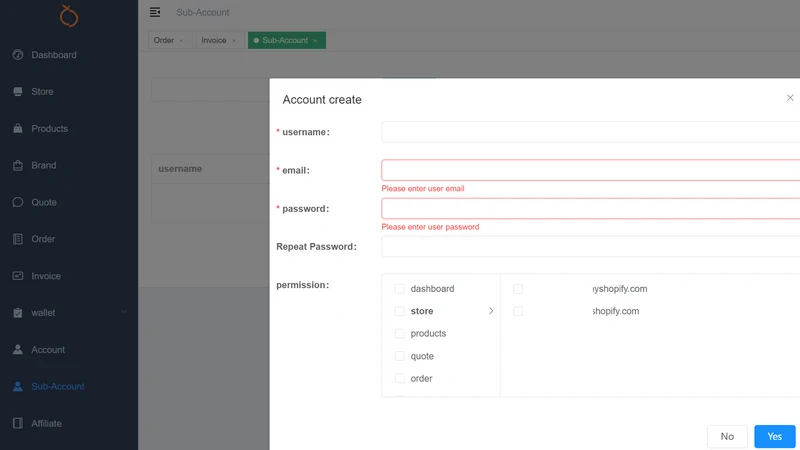The height and width of the screenshot is (450, 800).
Task: Click the Sub-Account person icon
Action: coord(18,386)
